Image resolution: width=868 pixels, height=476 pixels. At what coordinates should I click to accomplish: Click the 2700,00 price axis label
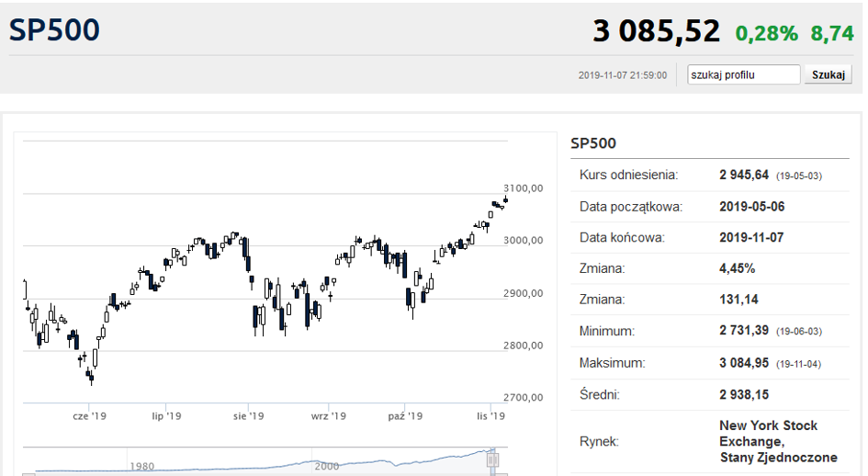click(524, 397)
